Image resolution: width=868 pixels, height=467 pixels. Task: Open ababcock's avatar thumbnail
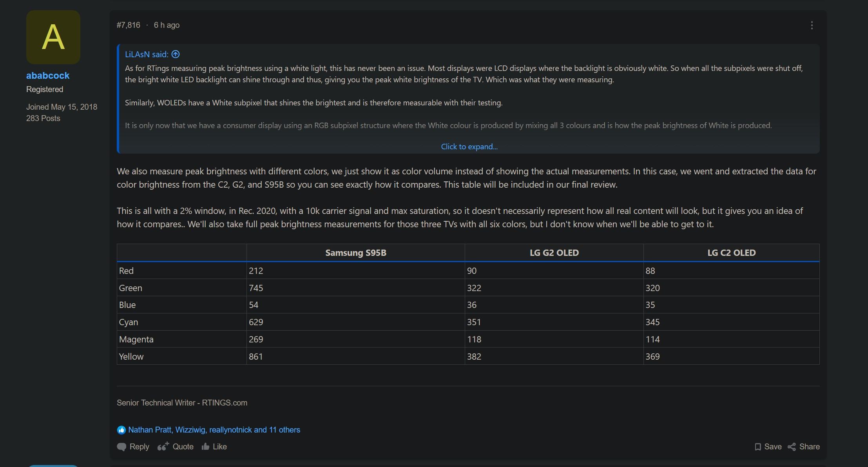(53, 37)
